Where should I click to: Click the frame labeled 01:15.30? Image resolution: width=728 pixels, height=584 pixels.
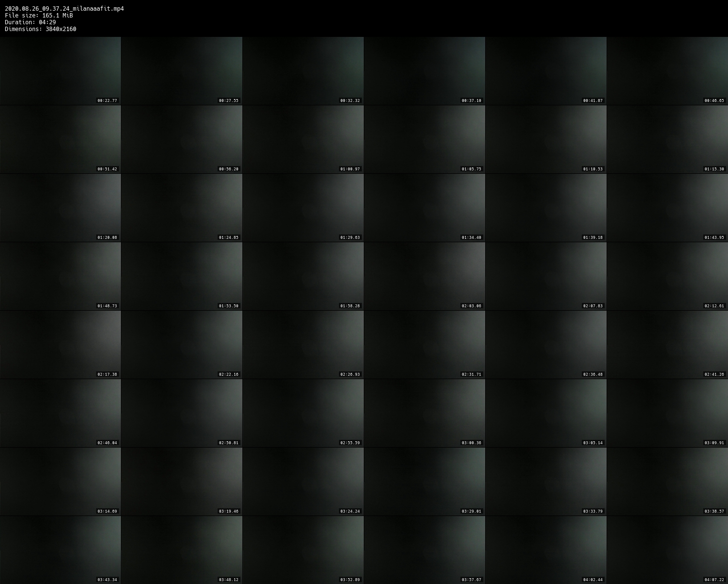(x=667, y=139)
